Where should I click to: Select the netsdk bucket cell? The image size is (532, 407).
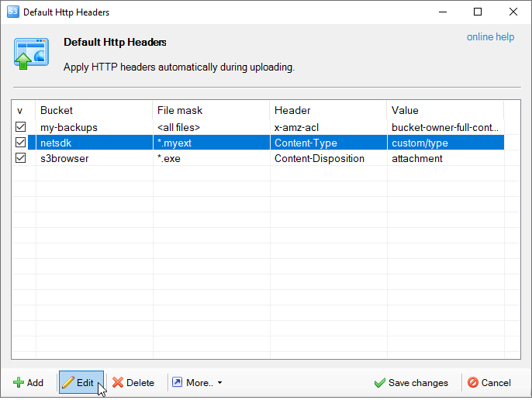(94, 143)
